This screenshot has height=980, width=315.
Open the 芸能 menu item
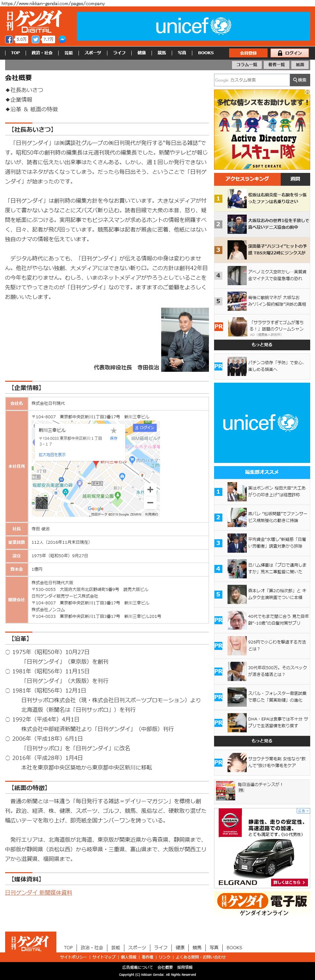click(x=68, y=53)
